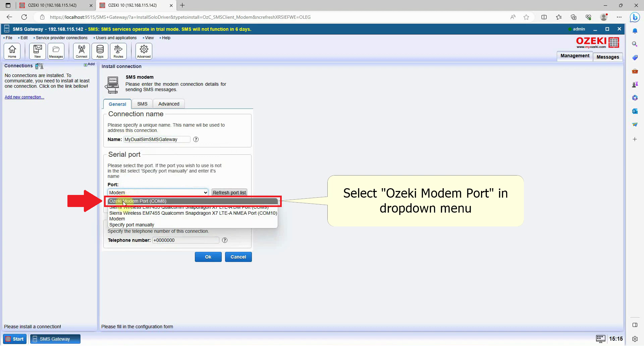
Task: Click the Refresh port list button
Action: coord(229,193)
